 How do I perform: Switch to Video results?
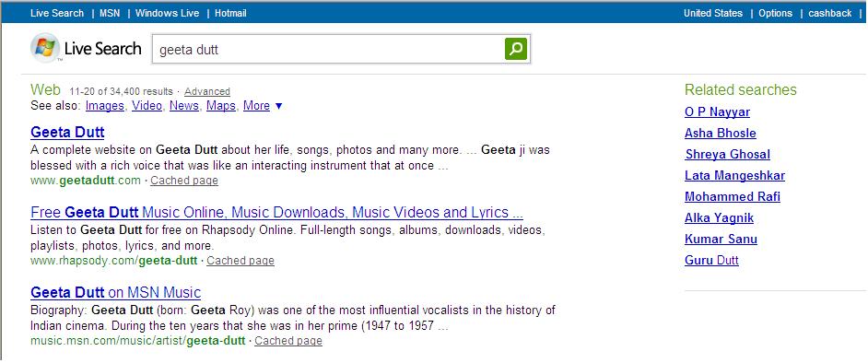pyautogui.click(x=147, y=106)
